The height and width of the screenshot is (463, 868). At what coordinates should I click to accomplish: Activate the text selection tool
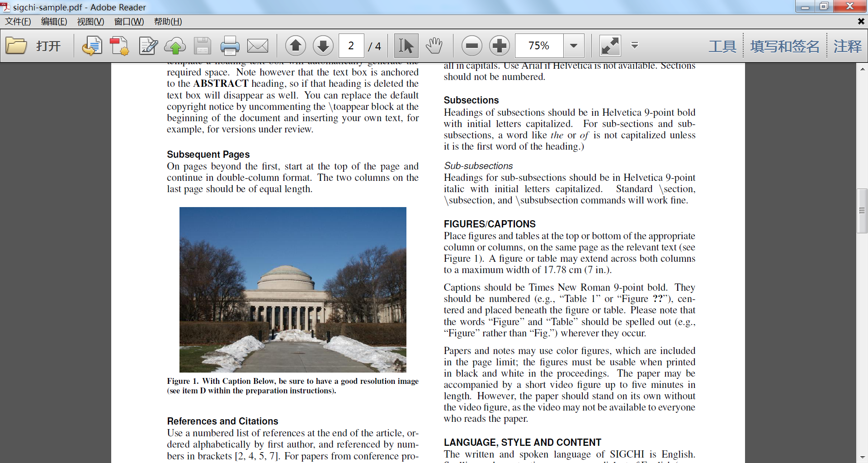click(406, 46)
